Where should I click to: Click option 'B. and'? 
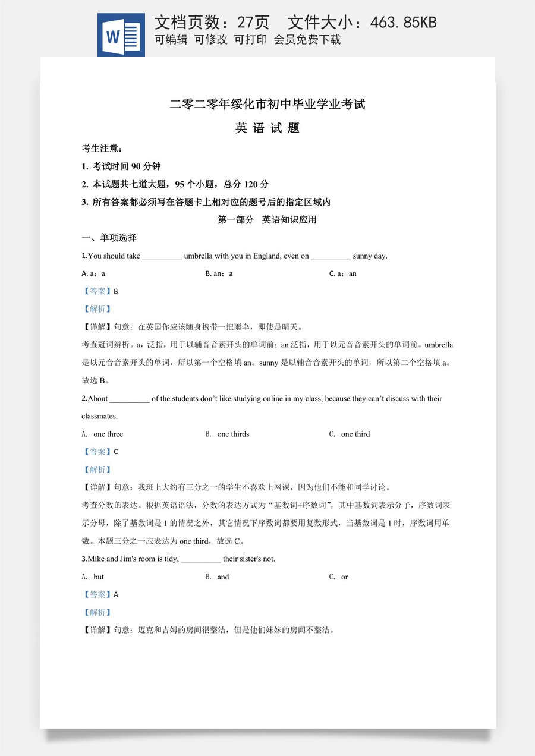pos(217,577)
